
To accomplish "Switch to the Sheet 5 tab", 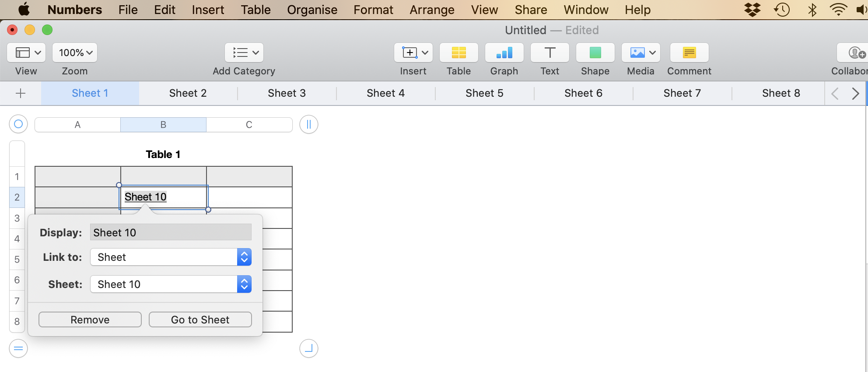I will (484, 93).
